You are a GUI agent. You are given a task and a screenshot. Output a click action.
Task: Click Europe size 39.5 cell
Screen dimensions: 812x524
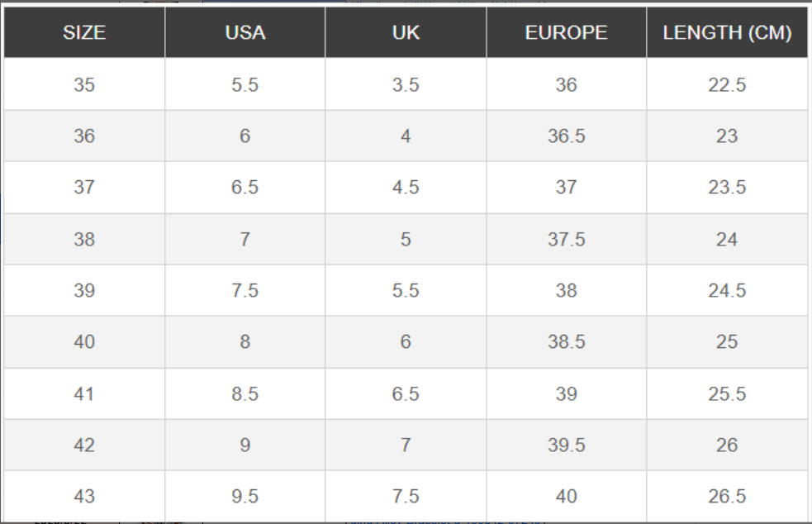[x=567, y=445]
